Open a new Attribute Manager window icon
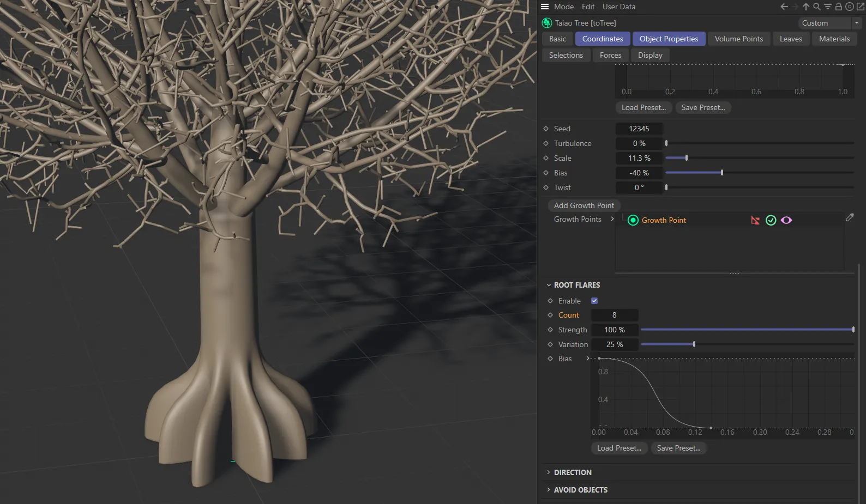866x504 pixels. (861, 7)
